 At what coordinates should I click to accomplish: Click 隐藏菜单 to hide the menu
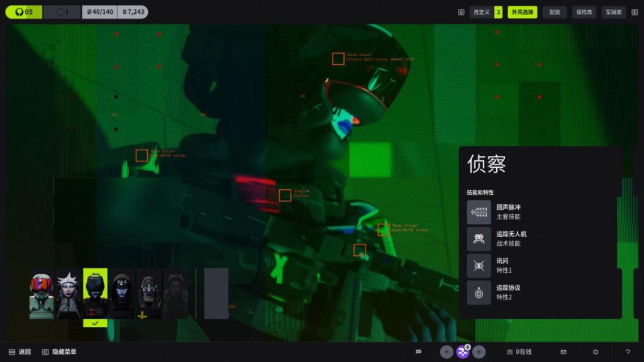(x=64, y=352)
